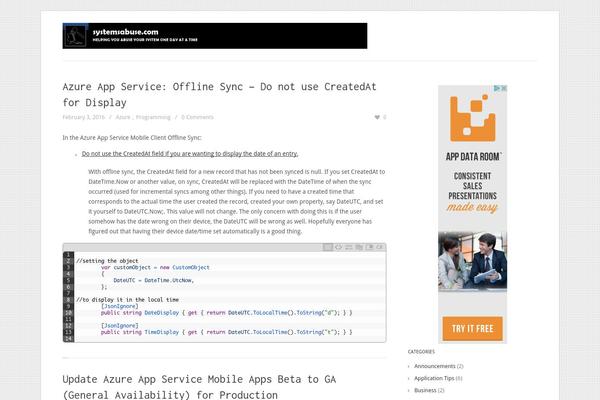This screenshot has width=600, height=400.
Task: Click the February 3, 2016 post date
Action: 83,117
